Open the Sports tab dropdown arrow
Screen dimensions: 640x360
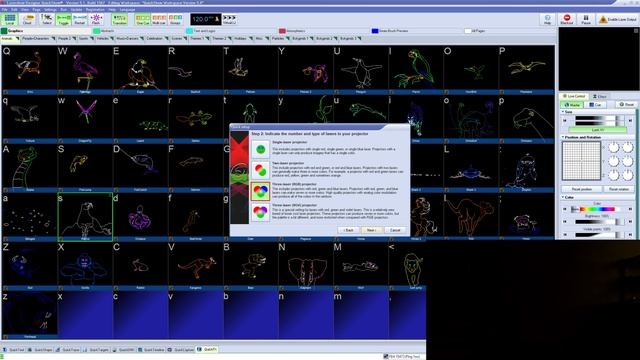tap(92, 39)
